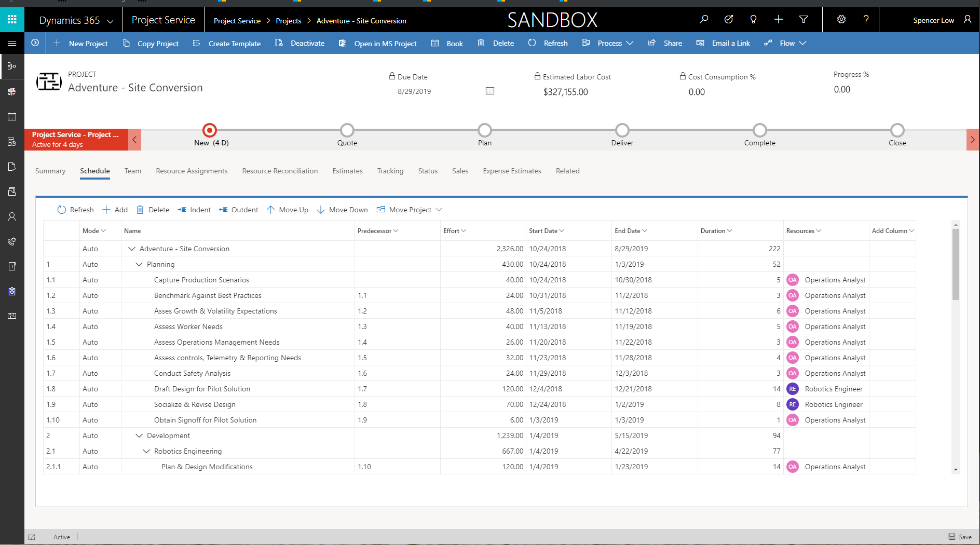980x545 pixels.
Task: Open the app launcher waffle icon
Action: pyautogui.click(x=12, y=20)
